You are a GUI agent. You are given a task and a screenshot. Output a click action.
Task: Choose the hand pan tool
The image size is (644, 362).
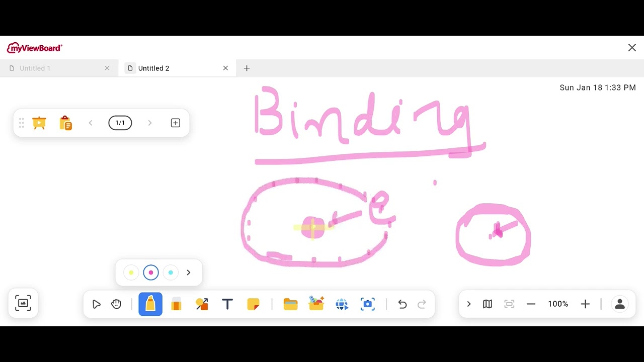(x=116, y=304)
